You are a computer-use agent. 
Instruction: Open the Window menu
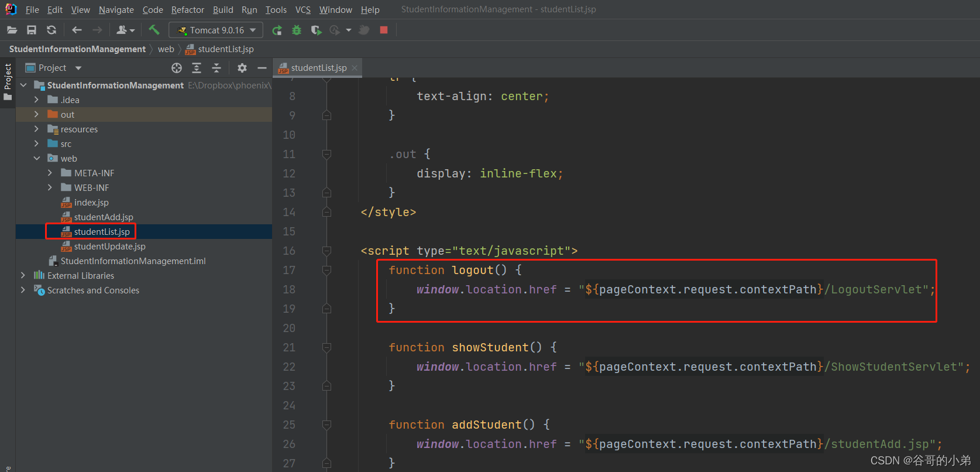tap(336, 9)
